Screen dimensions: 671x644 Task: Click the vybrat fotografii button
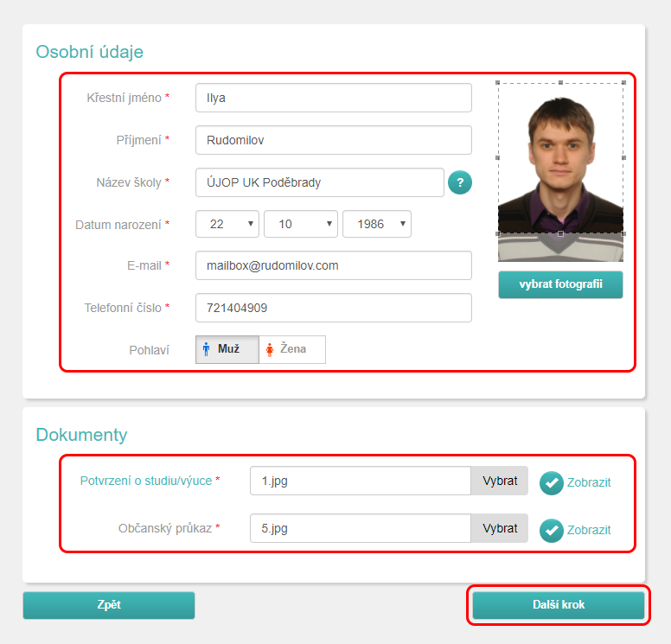[560, 284]
